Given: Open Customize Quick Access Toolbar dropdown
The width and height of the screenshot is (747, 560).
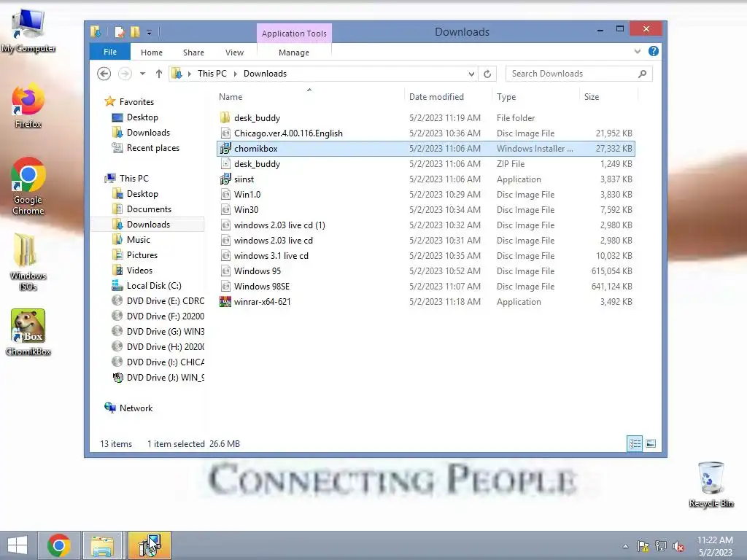Looking at the screenshot, I should pos(149,33).
